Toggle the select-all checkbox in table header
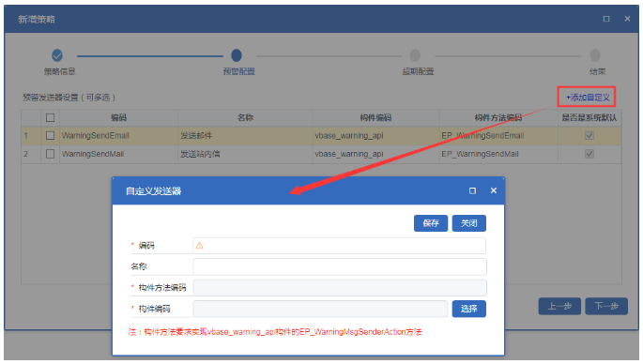This screenshot has width=643, height=364. (x=50, y=117)
